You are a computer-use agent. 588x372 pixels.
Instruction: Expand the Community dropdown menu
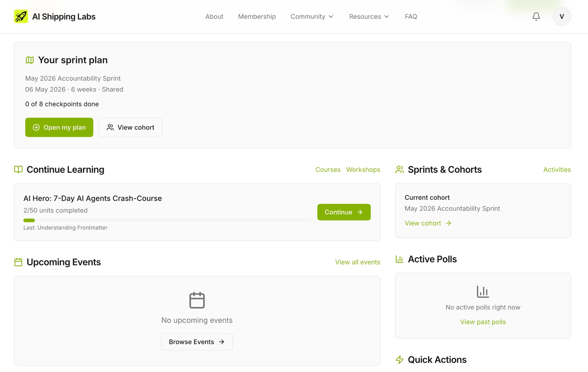tap(312, 17)
